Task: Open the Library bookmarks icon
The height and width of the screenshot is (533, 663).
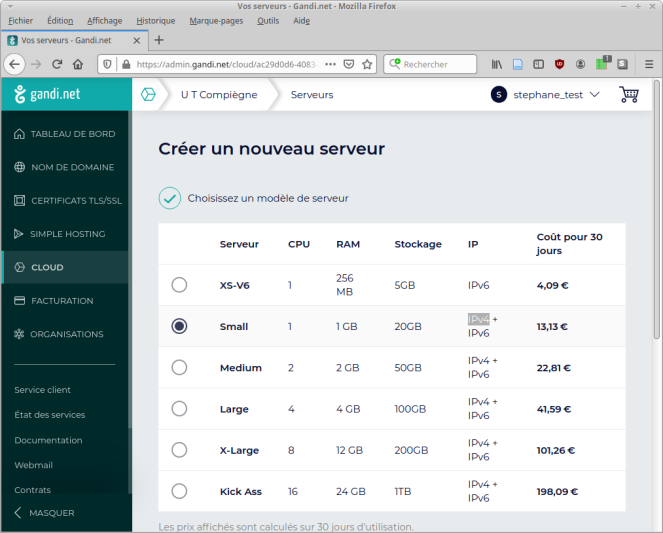Action: (x=496, y=64)
